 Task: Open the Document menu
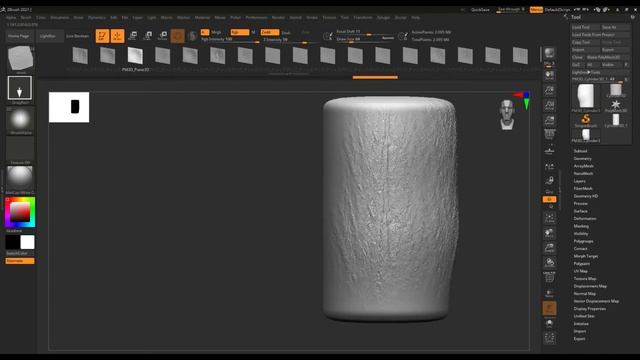[x=60, y=18]
